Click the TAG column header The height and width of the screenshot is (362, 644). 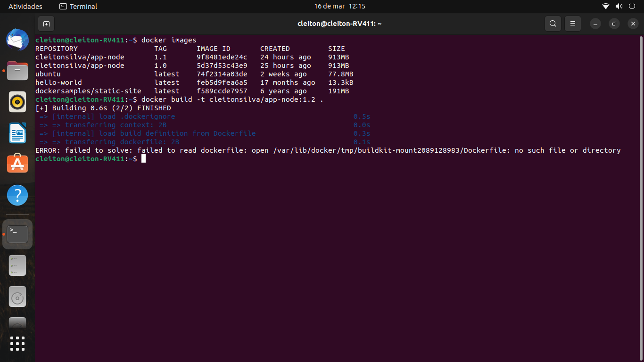tap(161, 49)
